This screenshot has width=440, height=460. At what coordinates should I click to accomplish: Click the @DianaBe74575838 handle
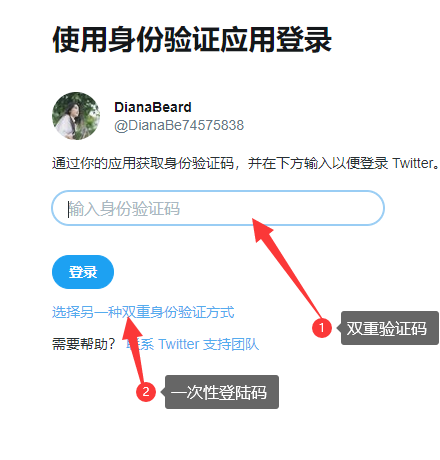(x=179, y=126)
